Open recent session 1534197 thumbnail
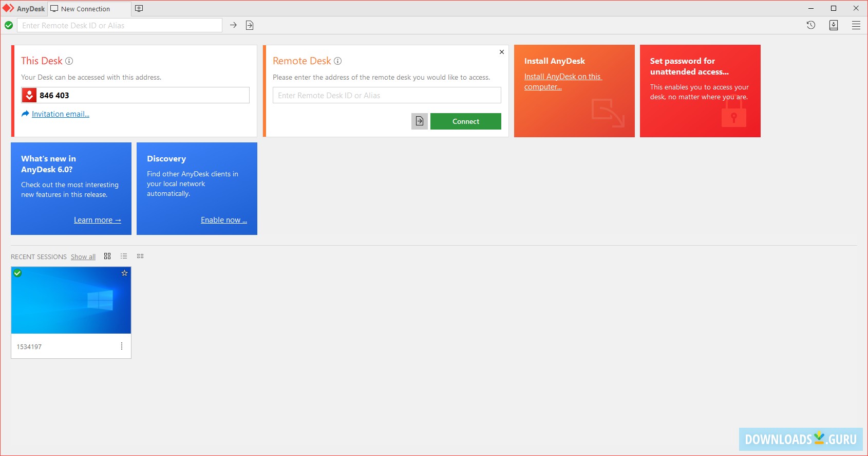Viewport: 868px width, 456px height. pyautogui.click(x=71, y=300)
